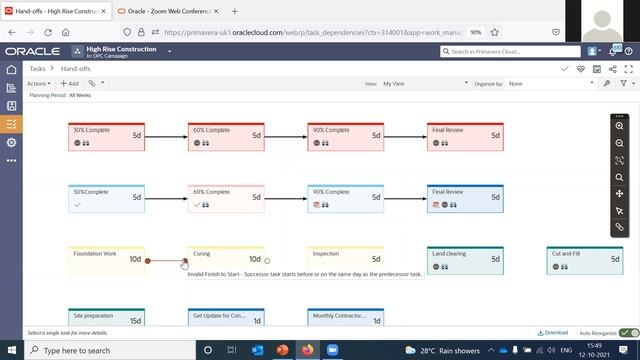Open the Home icon in left sidebar

[11, 69]
